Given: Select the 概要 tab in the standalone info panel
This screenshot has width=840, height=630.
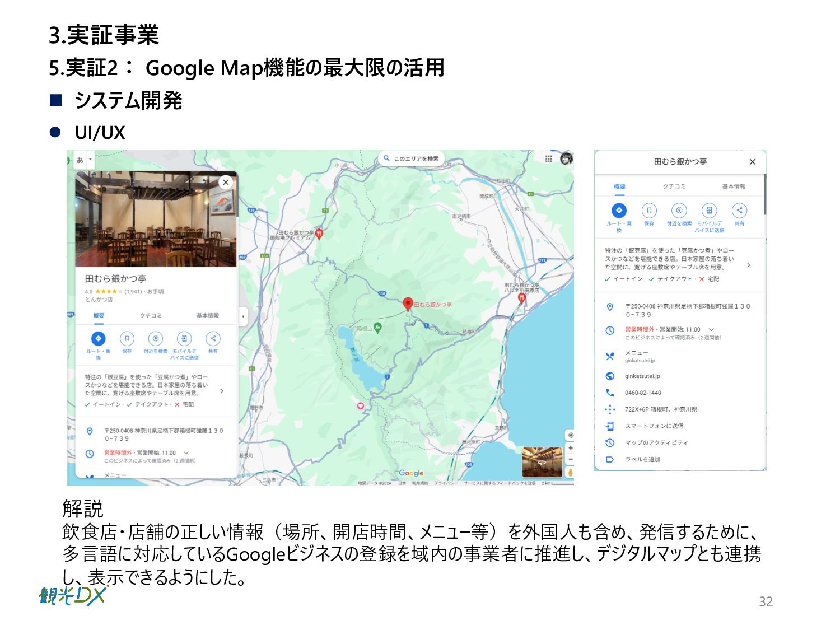Looking at the screenshot, I should 619,186.
